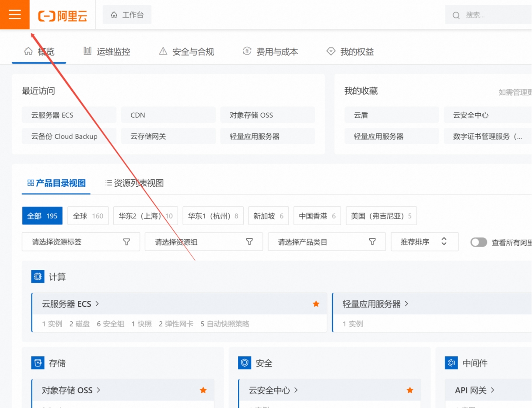Open CDN from recent visits
Viewport: 532px width, 408px height.
pos(168,115)
